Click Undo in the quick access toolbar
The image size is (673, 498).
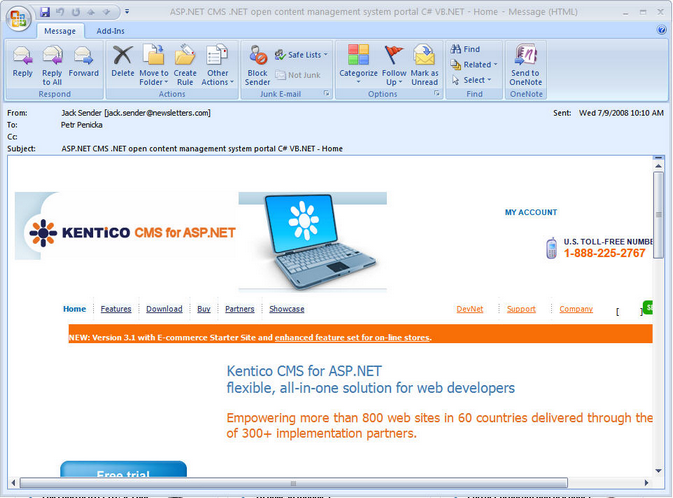pos(60,12)
